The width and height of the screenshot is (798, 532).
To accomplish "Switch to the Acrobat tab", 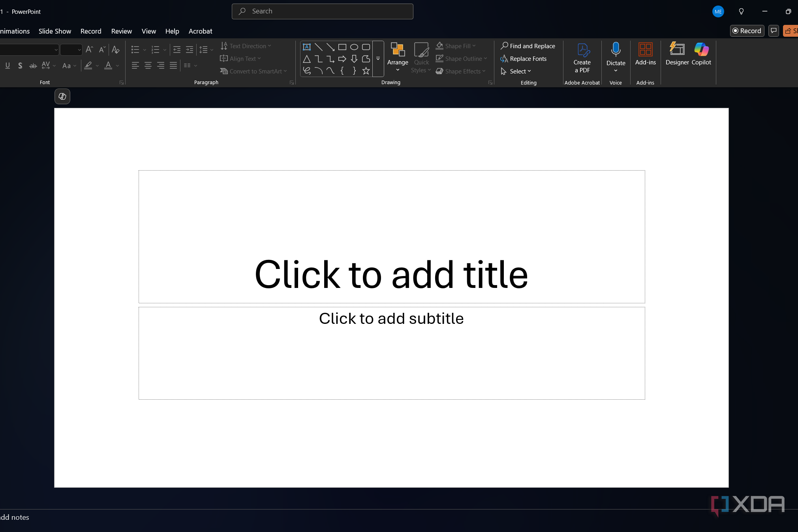I will coord(200,31).
